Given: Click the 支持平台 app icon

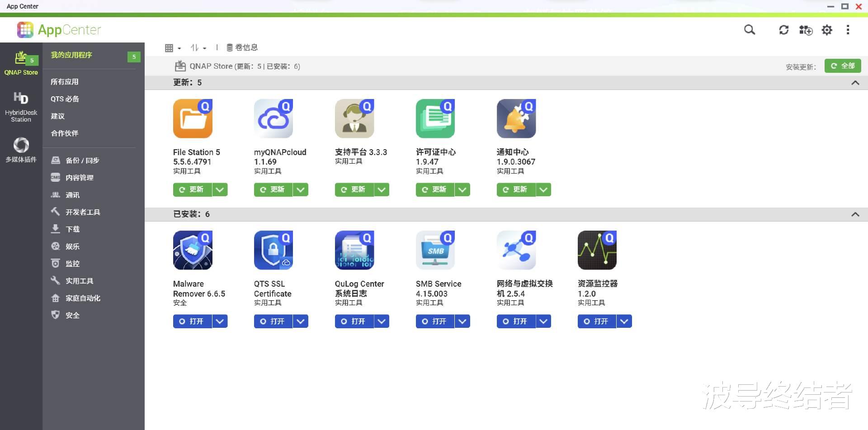Looking at the screenshot, I should point(355,118).
